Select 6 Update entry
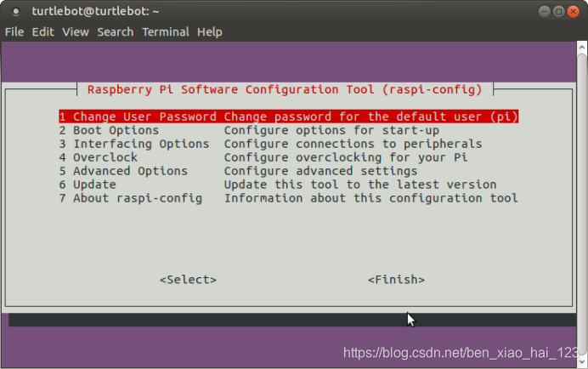 (x=278, y=184)
